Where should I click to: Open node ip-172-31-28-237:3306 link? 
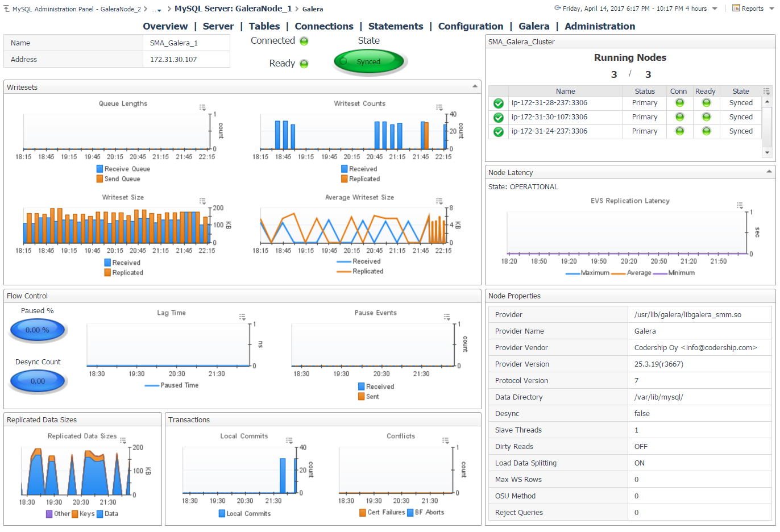549,103
